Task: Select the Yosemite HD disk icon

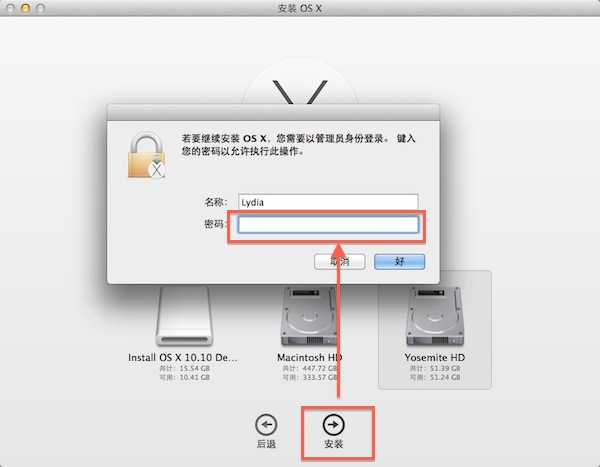Action: [x=435, y=316]
